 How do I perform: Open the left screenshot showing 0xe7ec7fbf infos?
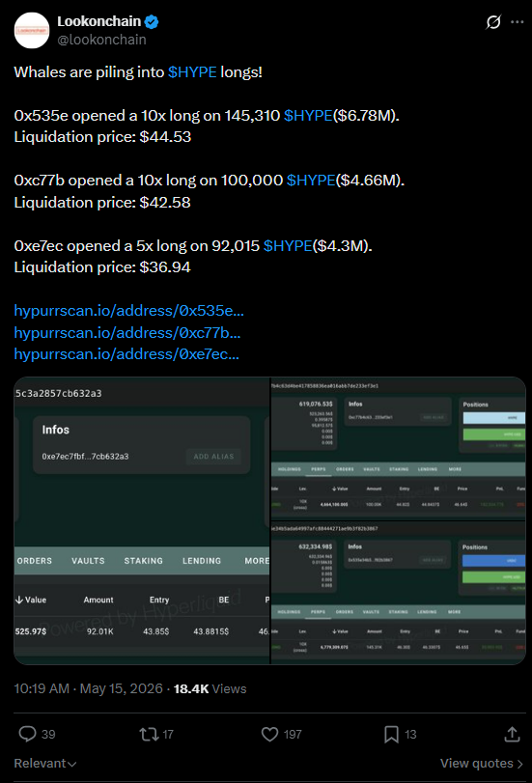(x=142, y=520)
